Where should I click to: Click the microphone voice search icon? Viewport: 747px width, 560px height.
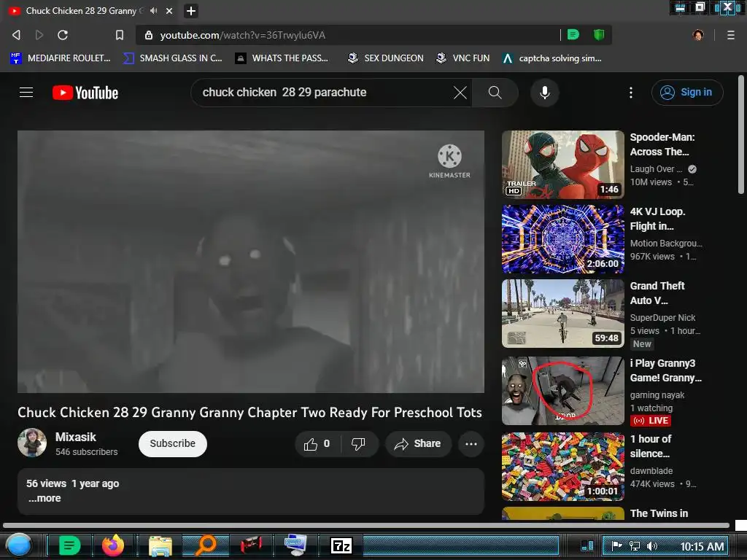tap(544, 93)
